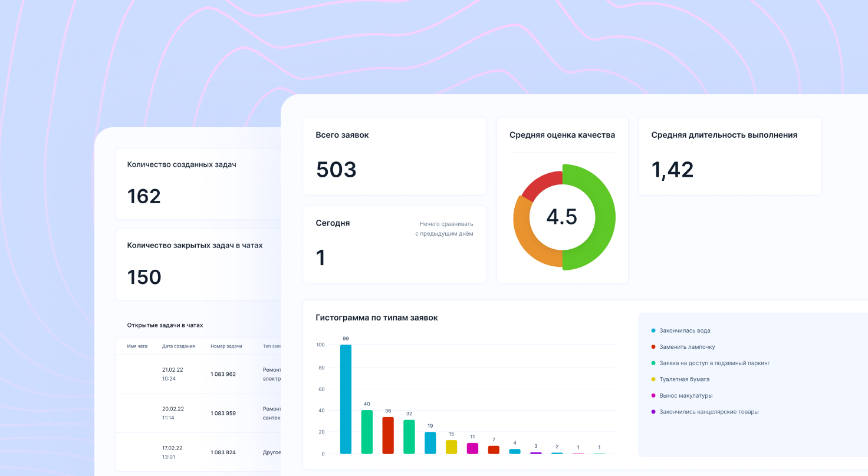The width and height of the screenshot is (868, 476).
Task: Click the red dot beside Заменить лампочку
Action: click(653, 347)
